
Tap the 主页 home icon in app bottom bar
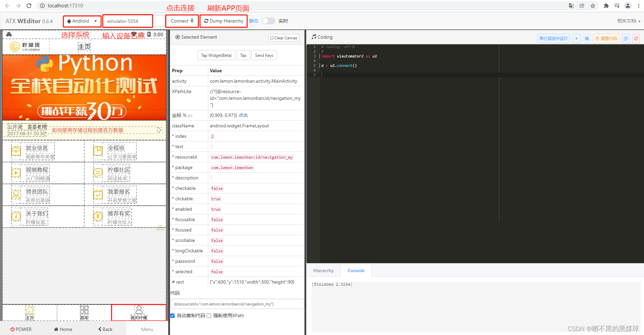point(30,310)
